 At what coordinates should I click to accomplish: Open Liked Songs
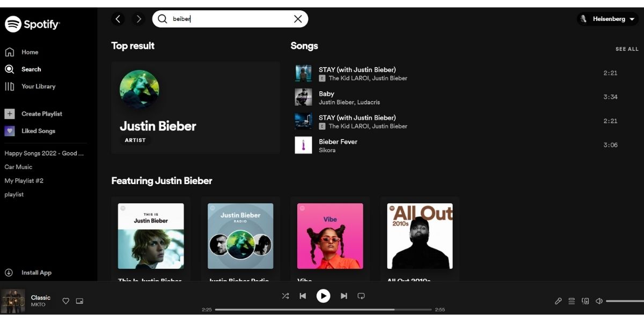(38, 130)
